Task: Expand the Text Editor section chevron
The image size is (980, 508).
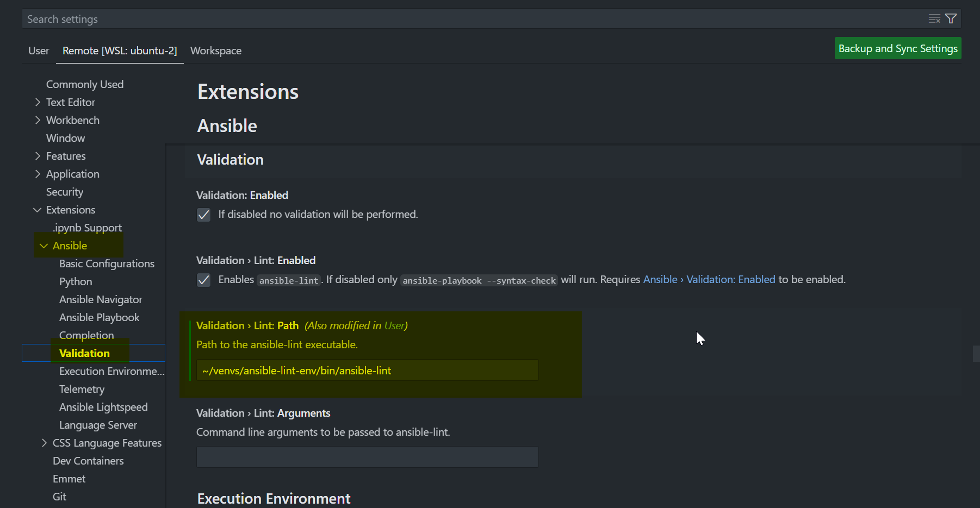Action: coord(38,102)
